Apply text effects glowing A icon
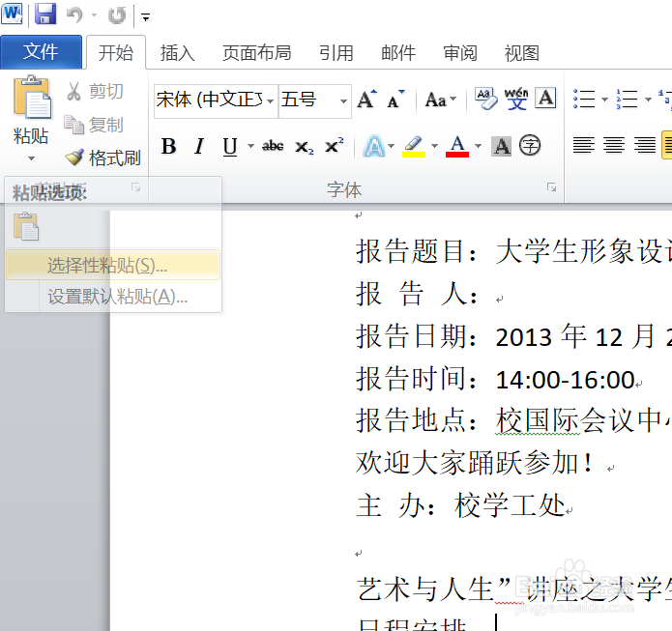The width and height of the screenshot is (672, 631). point(374,147)
